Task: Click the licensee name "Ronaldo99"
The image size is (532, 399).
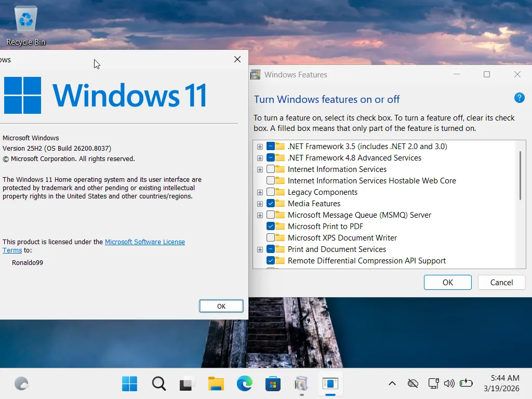Action: (28, 262)
